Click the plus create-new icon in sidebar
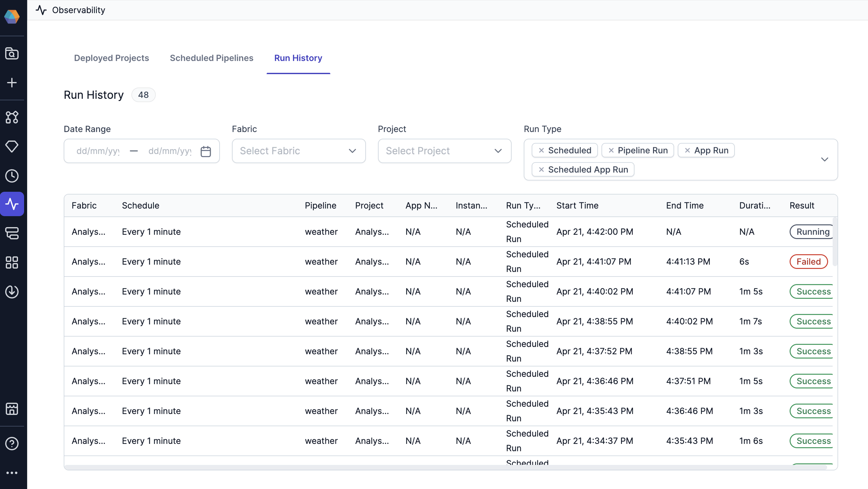868x489 pixels. click(12, 83)
